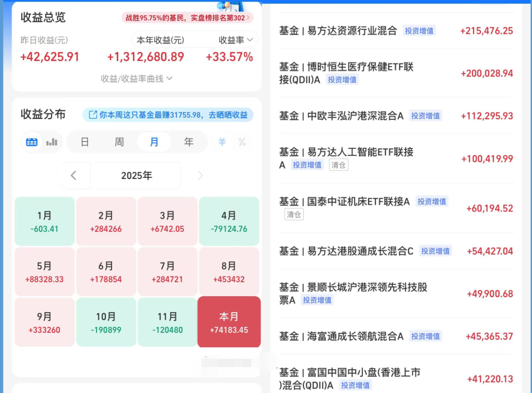Click yearly earnings value +1,312,680.89
The width and height of the screenshot is (532, 393).
[145, 57]
